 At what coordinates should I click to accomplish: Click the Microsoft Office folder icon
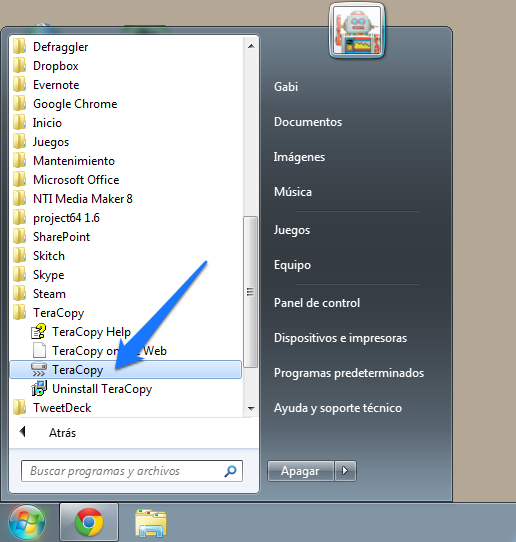tap(19, 179)
